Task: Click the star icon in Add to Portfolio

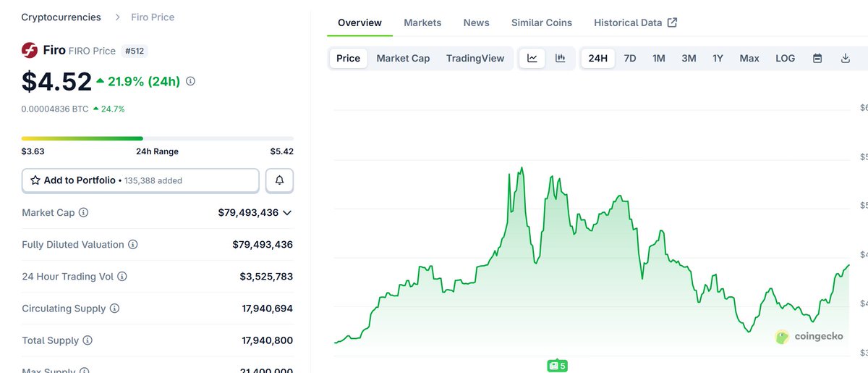Action: 35,180
